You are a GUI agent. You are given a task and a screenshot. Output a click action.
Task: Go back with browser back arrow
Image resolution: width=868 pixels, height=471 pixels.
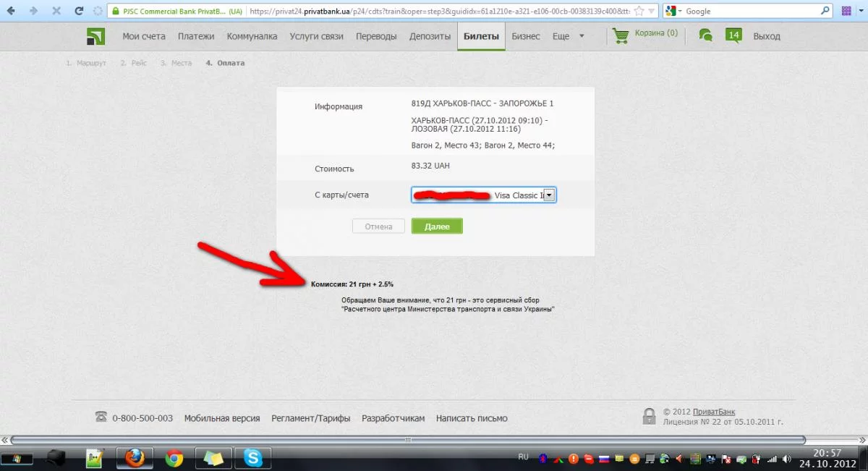click(12, 12)
